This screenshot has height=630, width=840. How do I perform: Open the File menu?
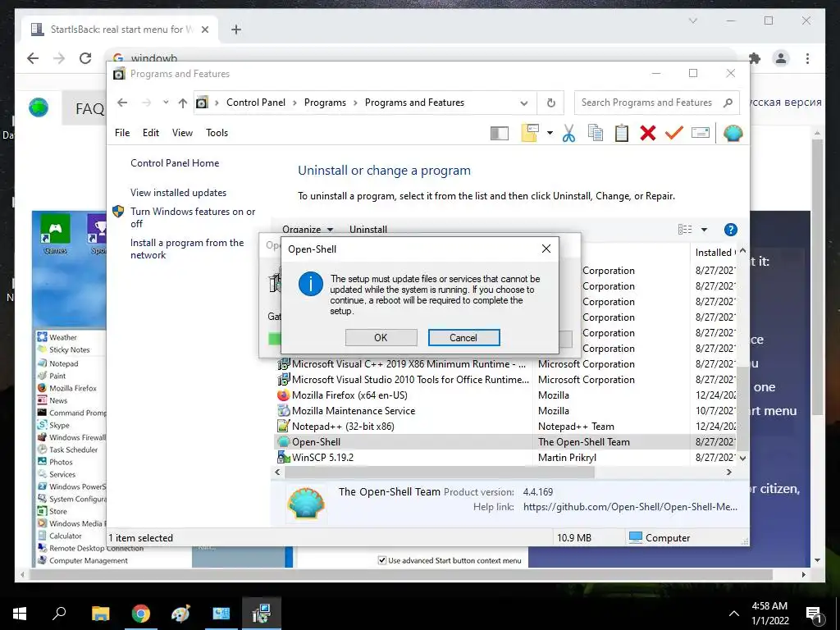[122, 133]
